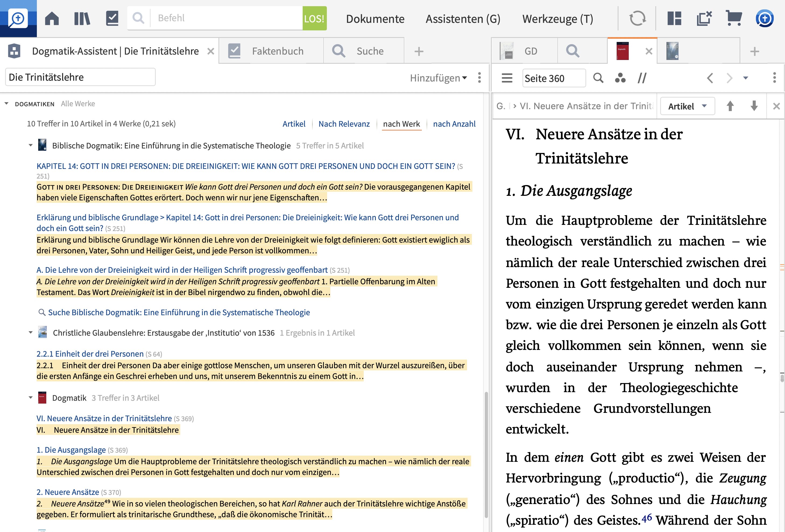
Task: Sort results nach Werk
Action: pyautogui.click(x=401, y=124)
